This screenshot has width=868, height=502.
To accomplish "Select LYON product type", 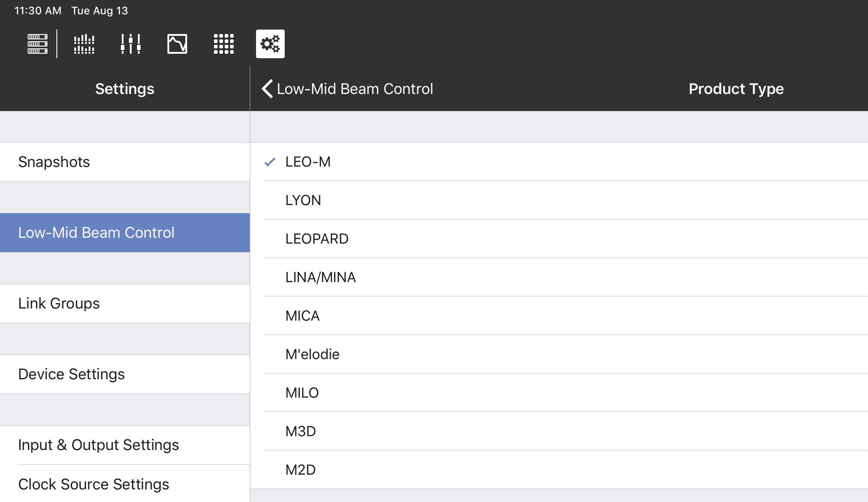I will (x=303, y=200).
